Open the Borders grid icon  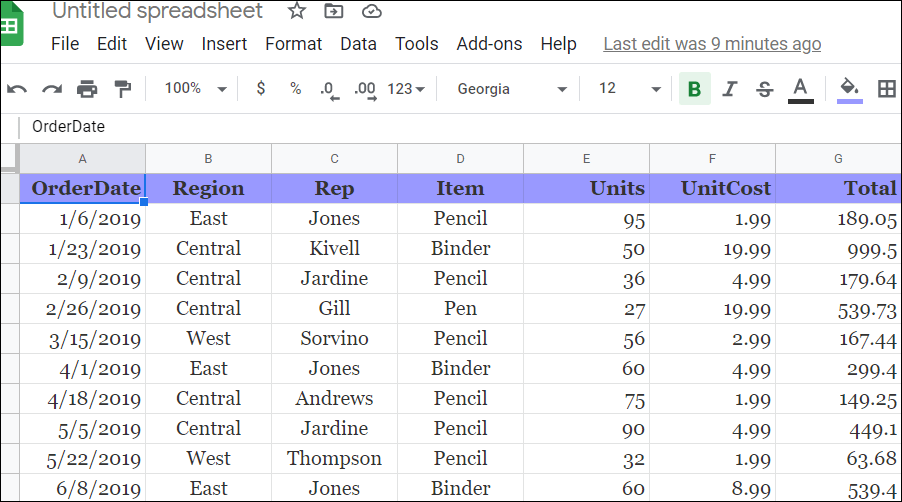(886, 89)
